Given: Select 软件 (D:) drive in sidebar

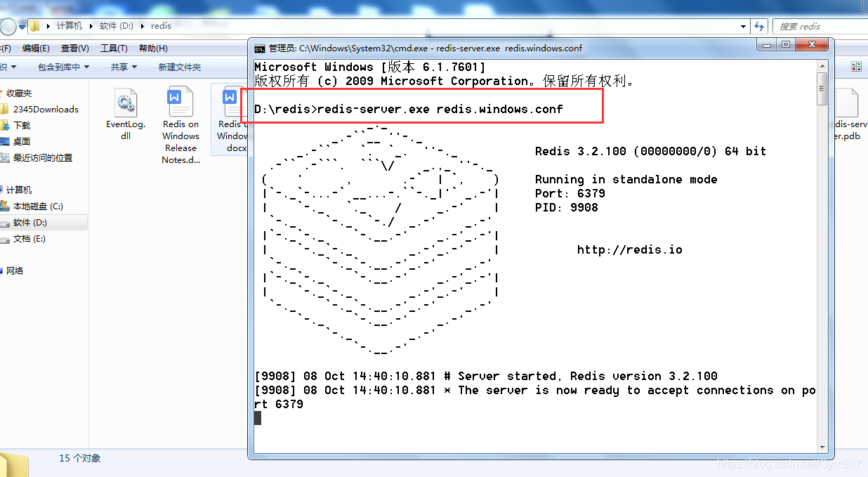Looking at the screenshot, I should click(30, 222).
